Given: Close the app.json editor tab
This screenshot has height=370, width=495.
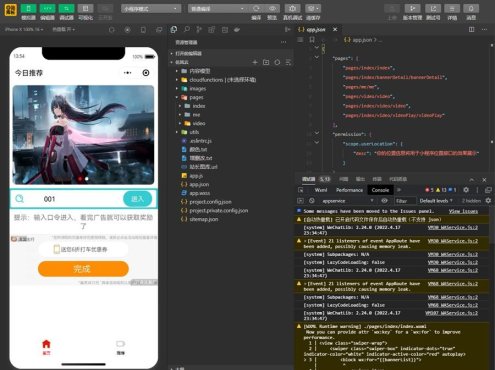Looking at the screenshot, I should point(335,30).
